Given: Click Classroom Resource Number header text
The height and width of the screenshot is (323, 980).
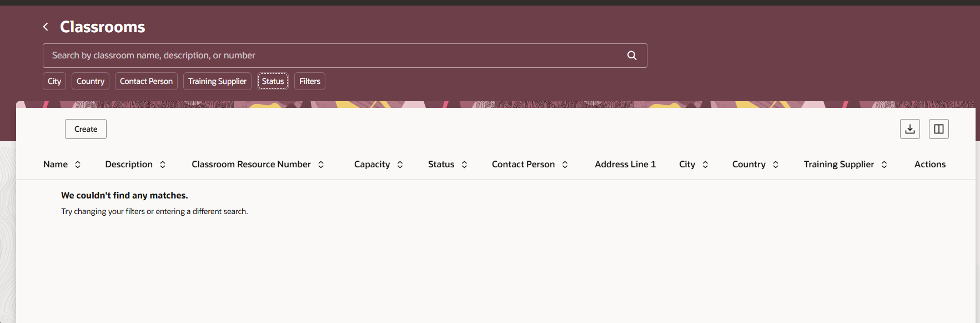Looking at the screenshot, I should tap(251, 165).
